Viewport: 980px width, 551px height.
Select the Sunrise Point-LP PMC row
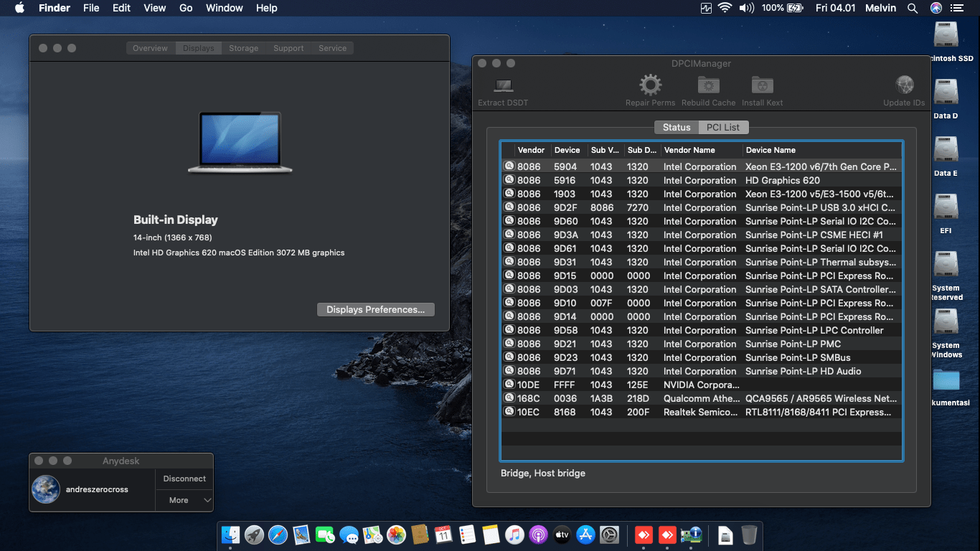pos(701,344)
